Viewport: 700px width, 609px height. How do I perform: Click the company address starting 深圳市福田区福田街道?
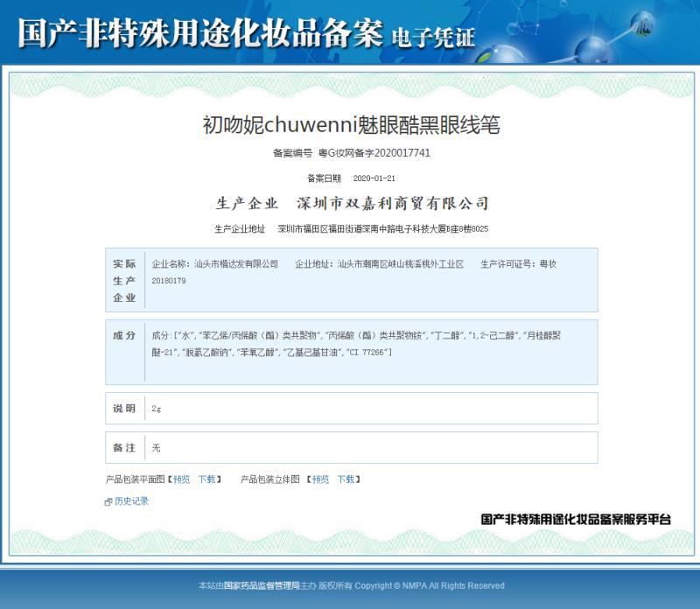point(383,229)
